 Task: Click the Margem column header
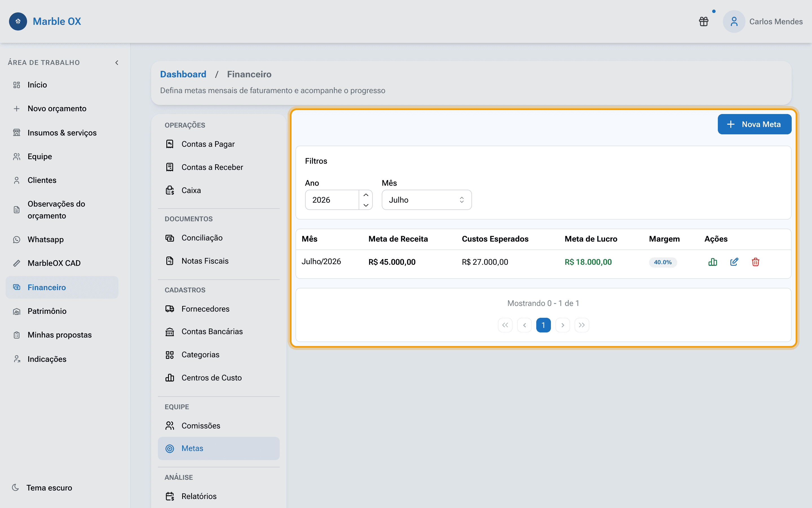(664, 239)
